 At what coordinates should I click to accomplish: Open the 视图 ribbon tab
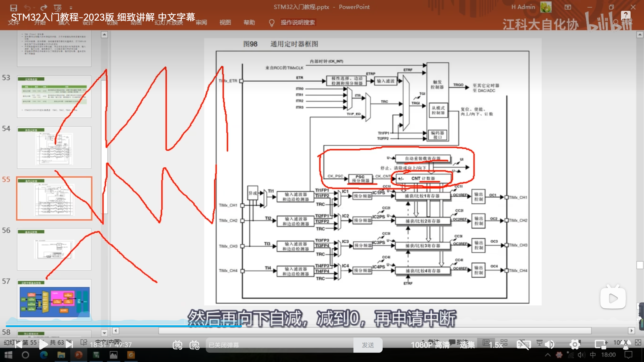click(225, 22)
